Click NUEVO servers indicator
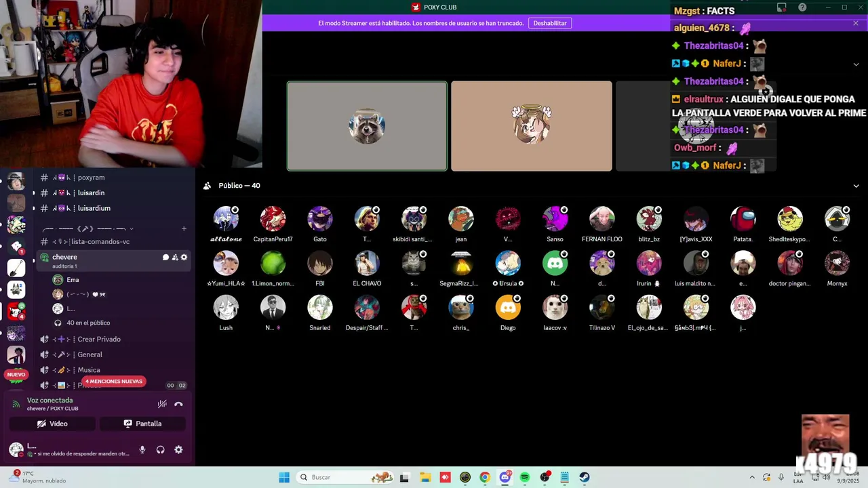This screenshot has height=488, width=868. tap(16, 375)
